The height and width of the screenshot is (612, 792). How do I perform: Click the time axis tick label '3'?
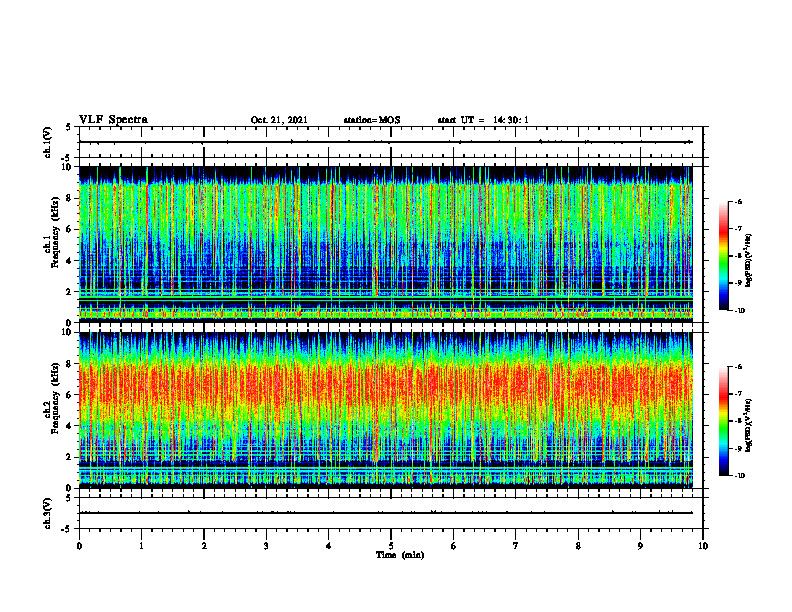tap(266, 546)
